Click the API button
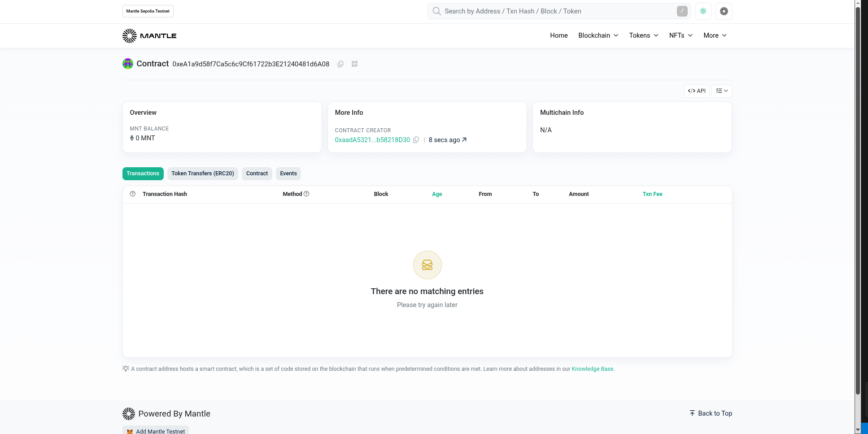868x434 pixels. tap(697, 91)
